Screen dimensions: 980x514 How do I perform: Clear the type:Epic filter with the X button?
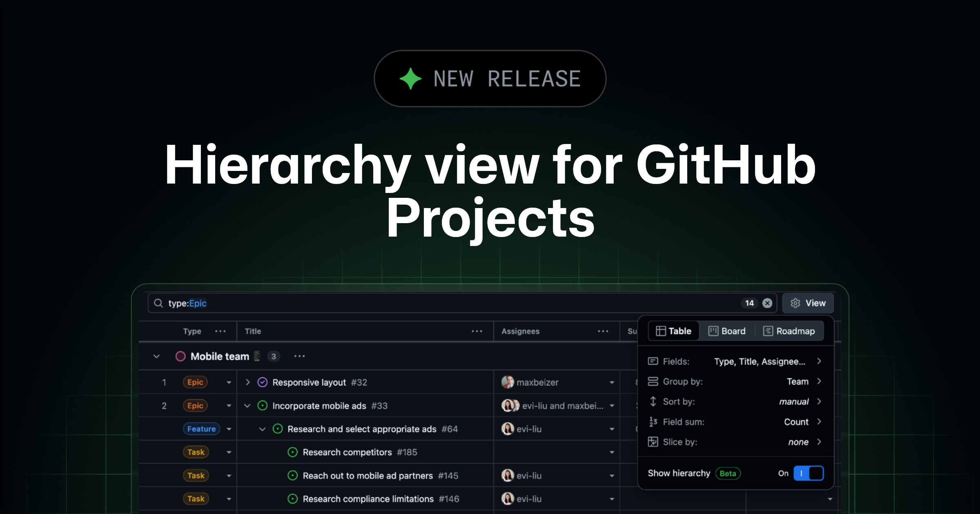[767, 303]
